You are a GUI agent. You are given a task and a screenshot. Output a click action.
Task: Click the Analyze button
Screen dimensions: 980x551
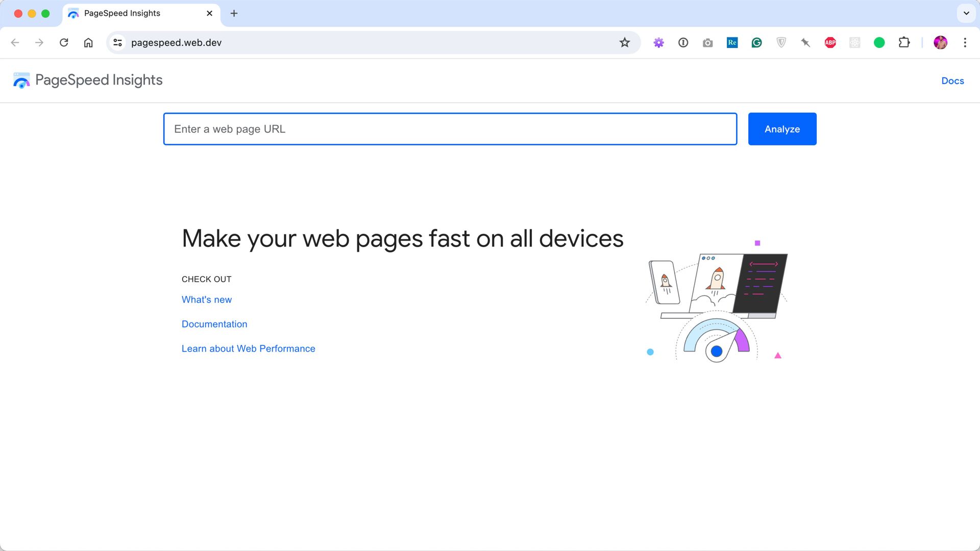coord(782,129)
